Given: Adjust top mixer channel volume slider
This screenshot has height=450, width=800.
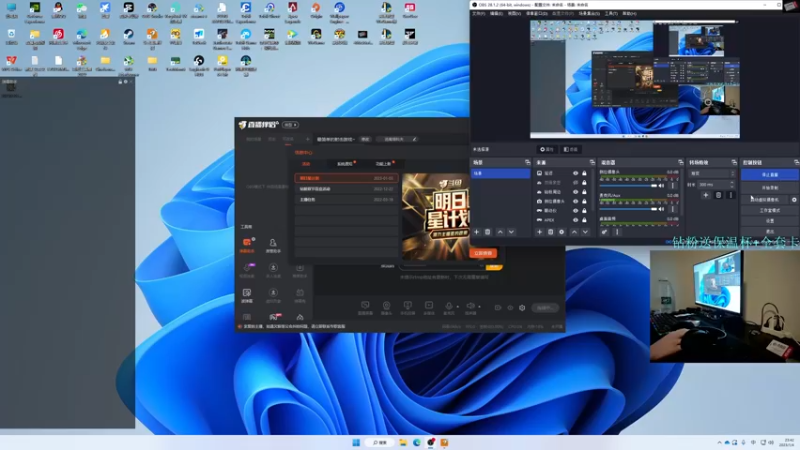Looking at the screenshot, I should click(x=628, y=186).
